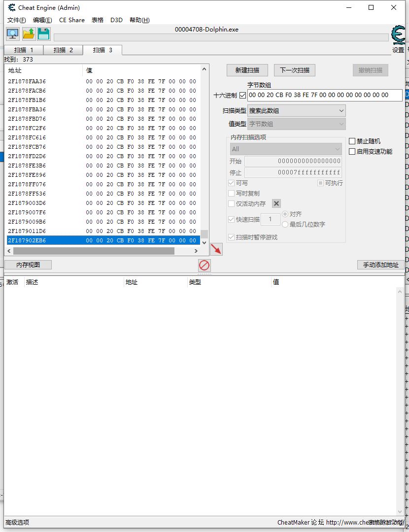409x532 pixels.
Task: Click the open file folder icon
Action: click(29, 33)
